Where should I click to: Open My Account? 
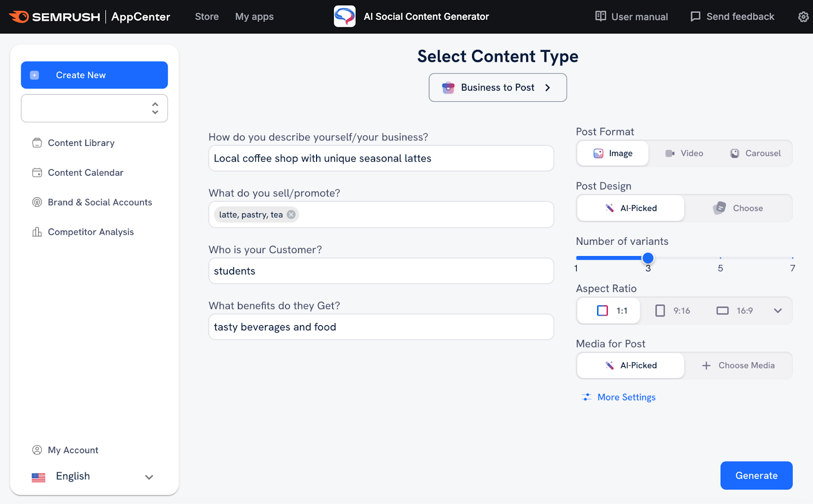(x=73, y=450)
